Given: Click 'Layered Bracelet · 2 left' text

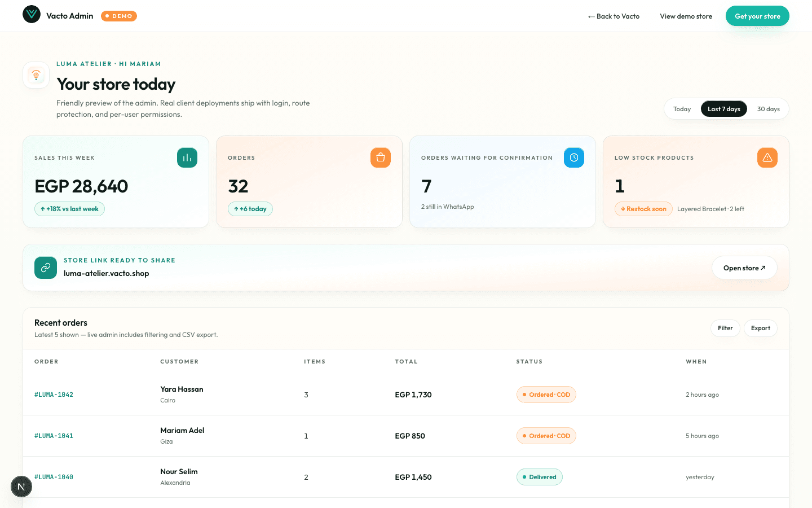Looking at the screenshot, I should pos(710,209).
